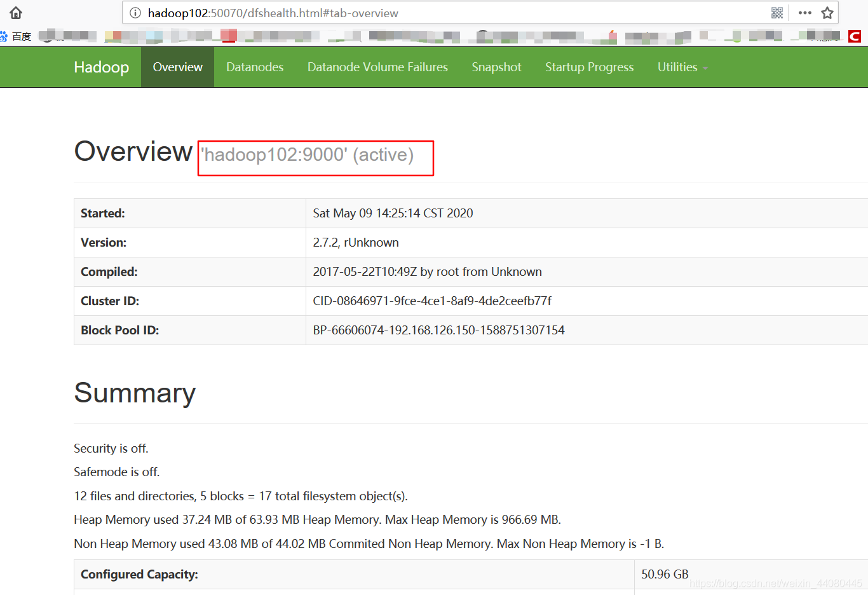Open the Baidu bookmark
The width and height of the screenshot is (868, 595).
click(16, 36)
